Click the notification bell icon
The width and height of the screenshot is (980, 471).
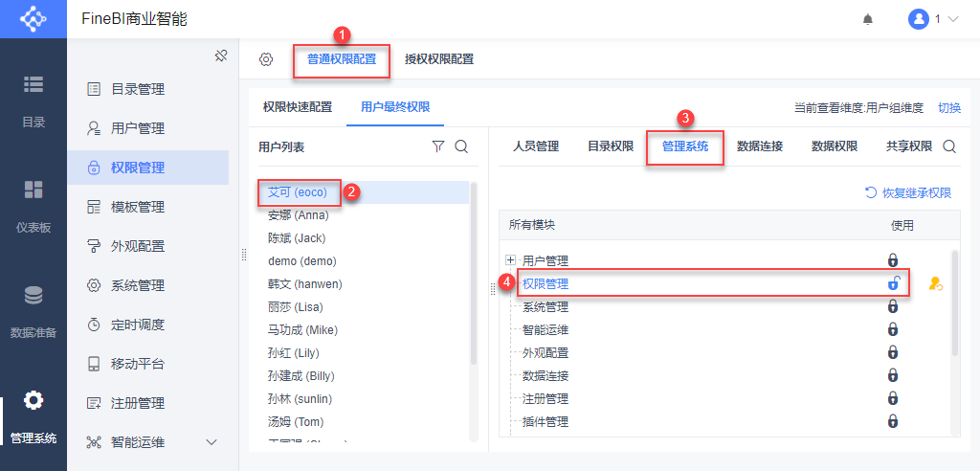click(868, 19)
